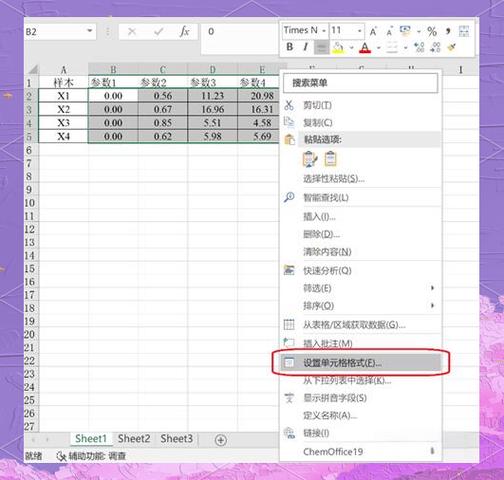Click the enter checkmark in formula bar
The image size is (504, 480).
[158, 32]
